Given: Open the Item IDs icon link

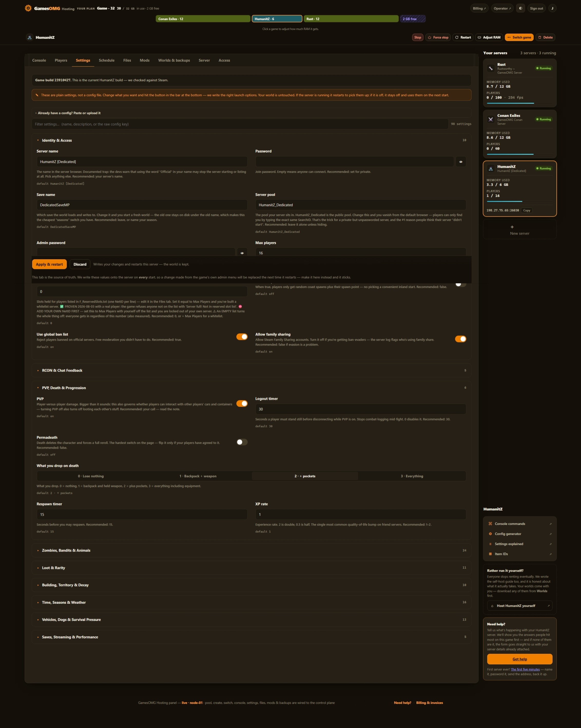Looking at the screenshot, I should [x=490, y=554].
